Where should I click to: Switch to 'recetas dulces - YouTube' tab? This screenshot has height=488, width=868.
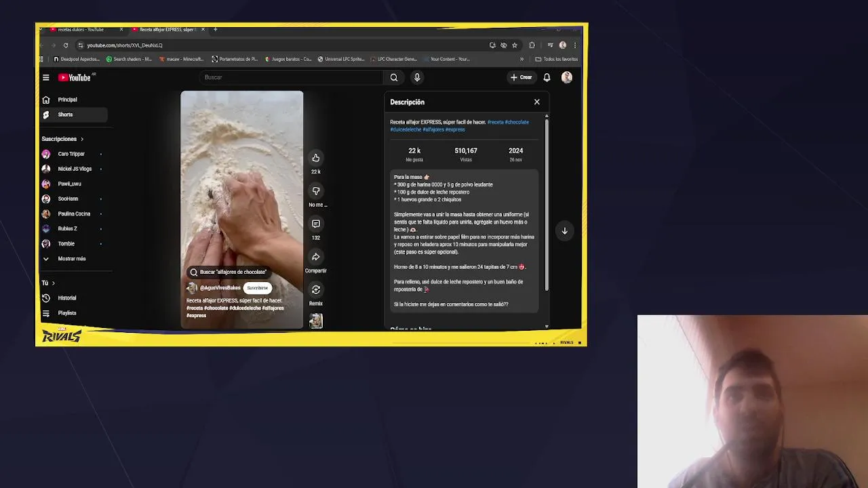point(80,29)
